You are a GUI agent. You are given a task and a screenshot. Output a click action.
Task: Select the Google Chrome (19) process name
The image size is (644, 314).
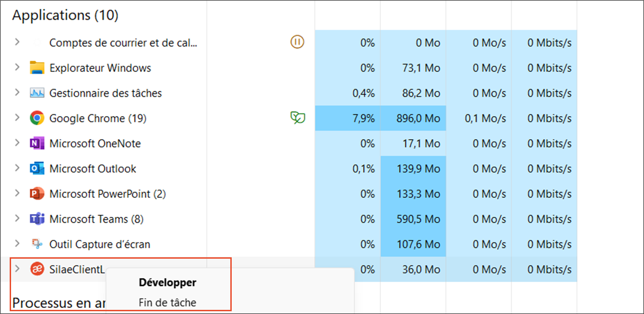tap(98, 118)
